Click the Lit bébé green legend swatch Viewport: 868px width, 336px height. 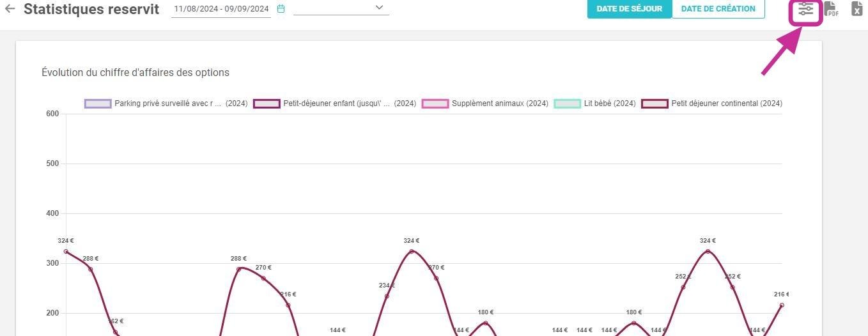(x=567, y=103)
